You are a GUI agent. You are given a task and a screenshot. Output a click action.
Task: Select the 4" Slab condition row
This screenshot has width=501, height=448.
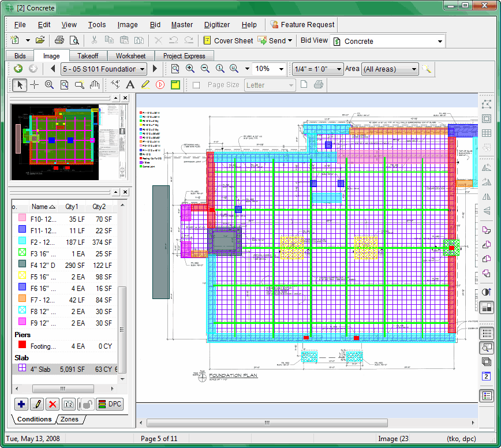coord(65,369)
